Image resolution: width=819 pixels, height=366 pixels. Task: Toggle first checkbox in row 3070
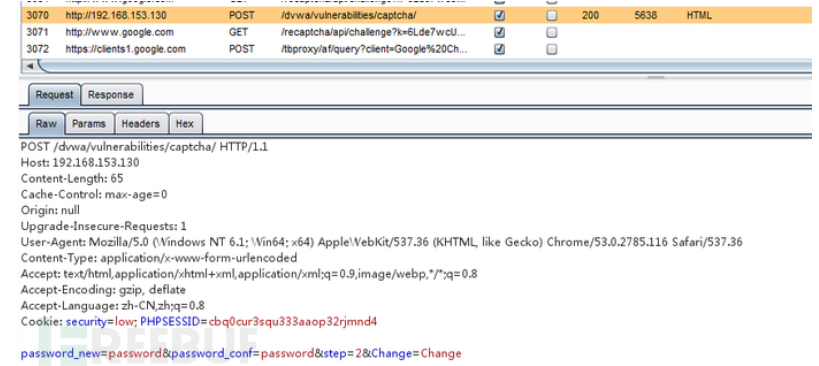[499, 16]
